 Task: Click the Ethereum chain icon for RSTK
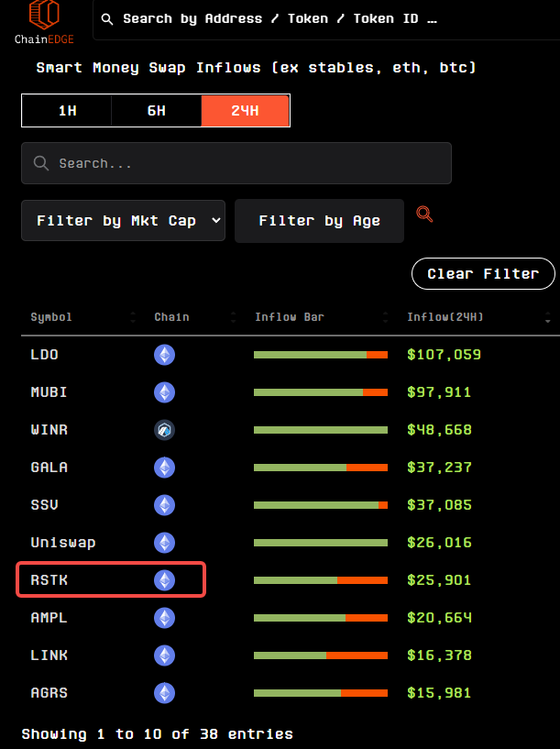pos(164,580)
